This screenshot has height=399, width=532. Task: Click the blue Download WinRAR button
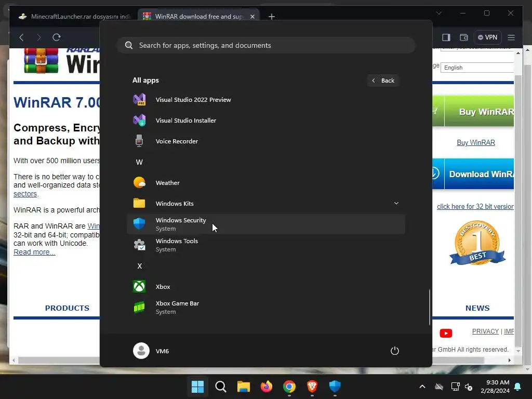click(x=473, y=174)
